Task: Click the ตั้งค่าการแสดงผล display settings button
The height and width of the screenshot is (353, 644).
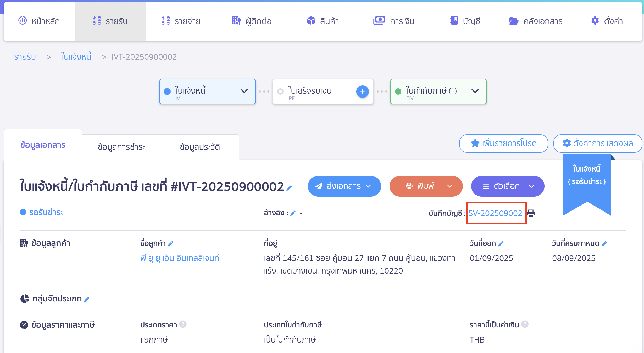Action: point(598,143)
